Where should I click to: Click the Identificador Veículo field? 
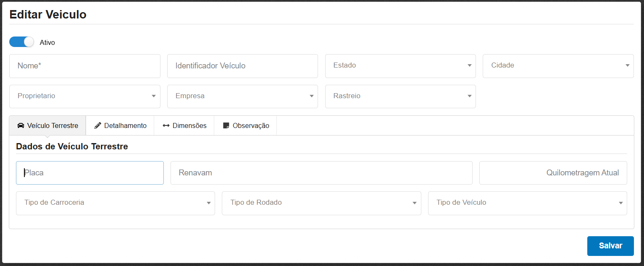pyautogui.click(x=242, y=66)
